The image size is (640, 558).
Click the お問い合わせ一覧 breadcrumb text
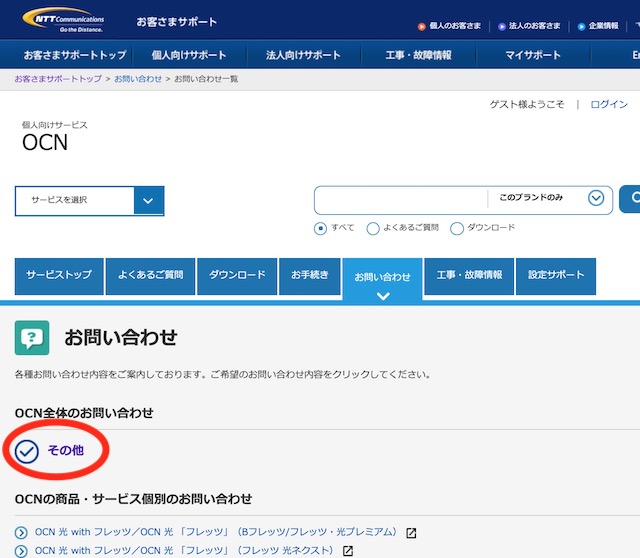tap(206, 79)
